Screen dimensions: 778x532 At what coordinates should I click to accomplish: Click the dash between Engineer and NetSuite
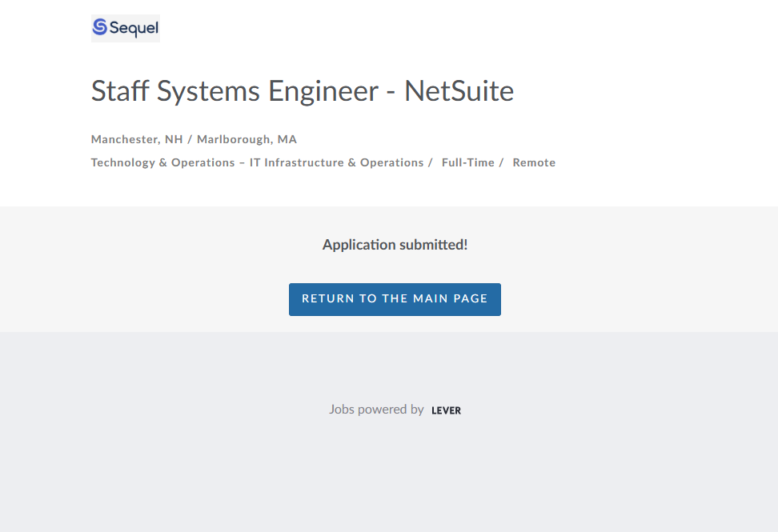click(391, 93)
